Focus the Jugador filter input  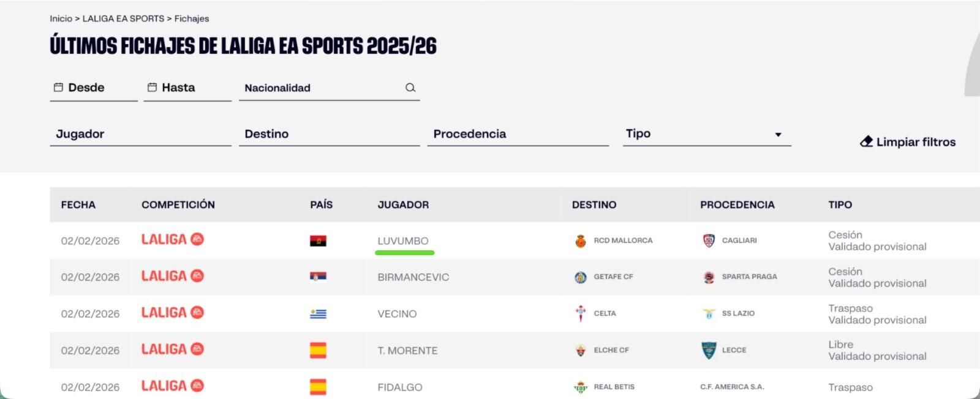coord(140,134)
